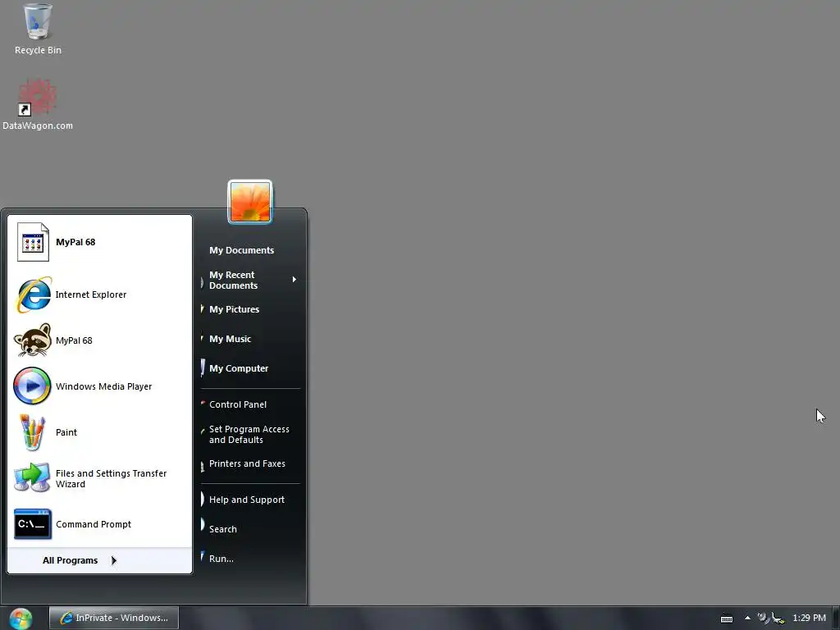Viewport: 840px width, 630px height.
Task: Click Internet Explorer icon on taskbar button
Action: click(x=66, y=618)
